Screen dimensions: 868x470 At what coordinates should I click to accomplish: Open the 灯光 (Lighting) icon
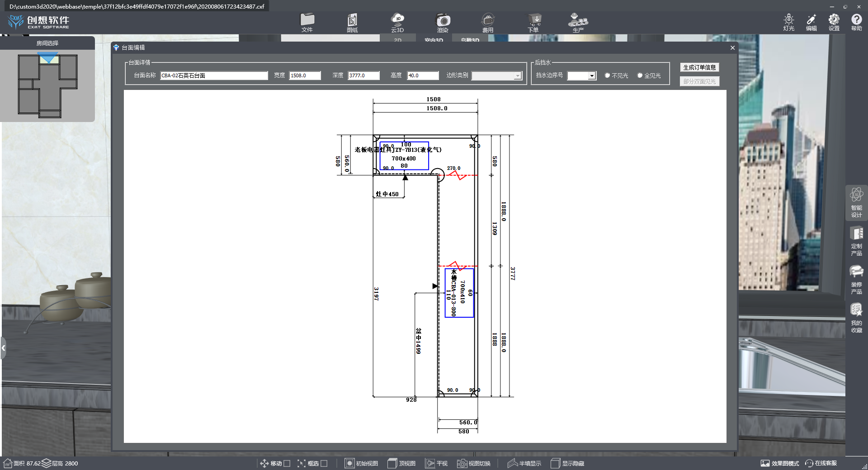point(789,22)
